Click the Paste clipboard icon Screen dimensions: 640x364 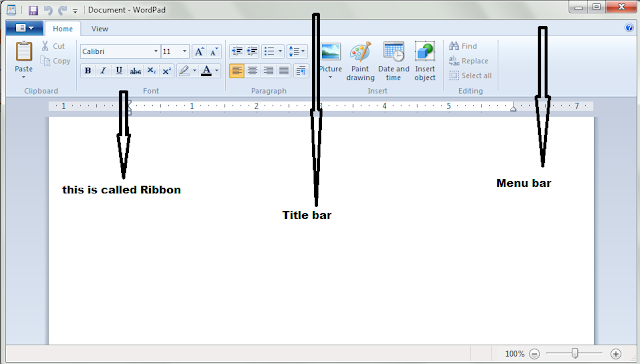click(x=24, y=52)
